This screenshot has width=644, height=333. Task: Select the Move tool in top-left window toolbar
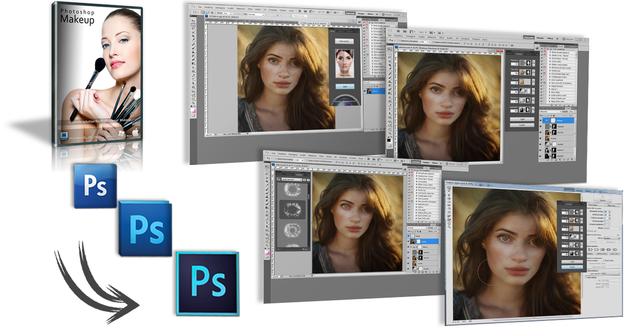(193, 22)
